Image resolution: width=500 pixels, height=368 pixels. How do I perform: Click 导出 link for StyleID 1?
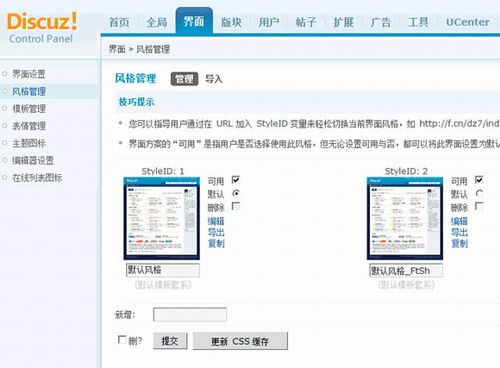tap(216, 232)
